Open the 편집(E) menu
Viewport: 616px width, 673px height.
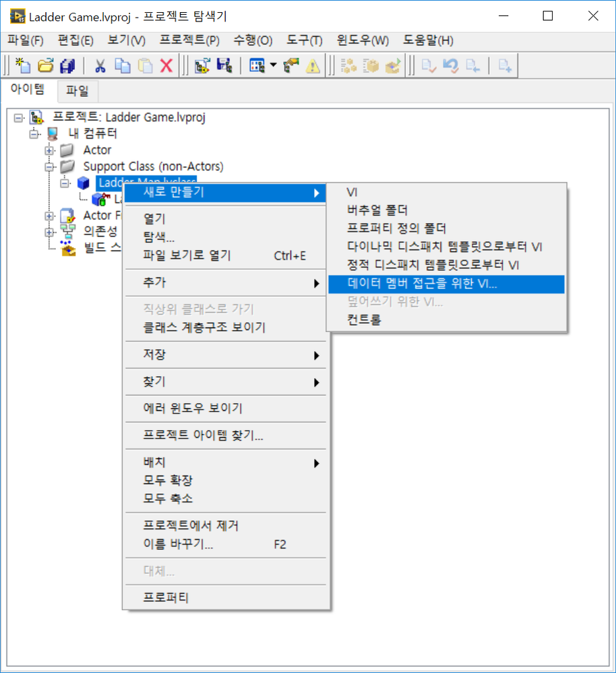[x=75, y=40]
